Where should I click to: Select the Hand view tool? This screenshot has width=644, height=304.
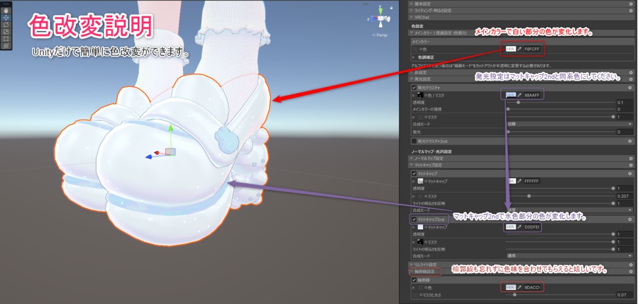6,10
